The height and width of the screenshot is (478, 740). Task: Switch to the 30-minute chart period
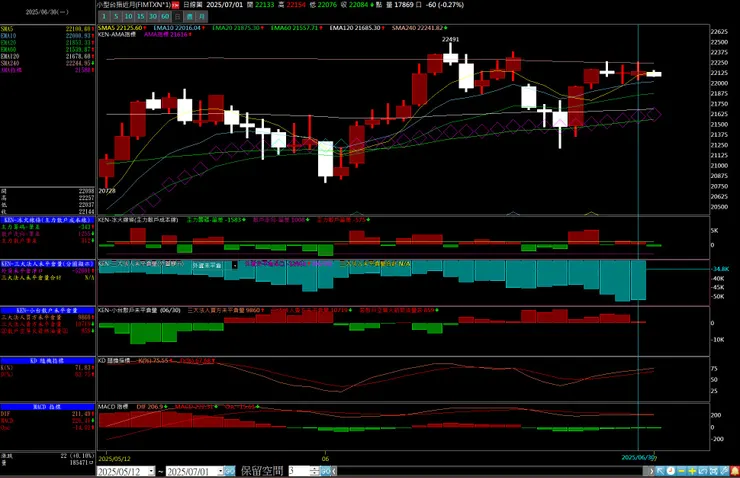(x=153, y=17)
